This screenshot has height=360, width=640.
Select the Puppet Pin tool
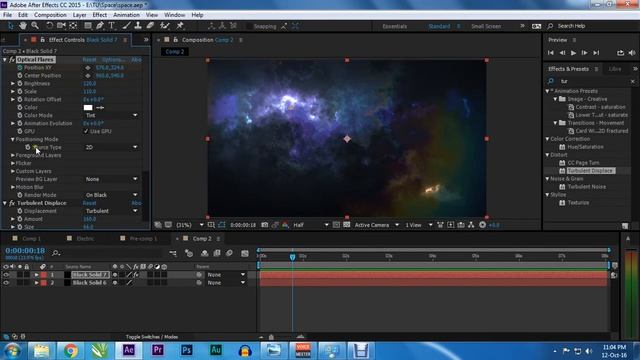[x=180, y=26]
